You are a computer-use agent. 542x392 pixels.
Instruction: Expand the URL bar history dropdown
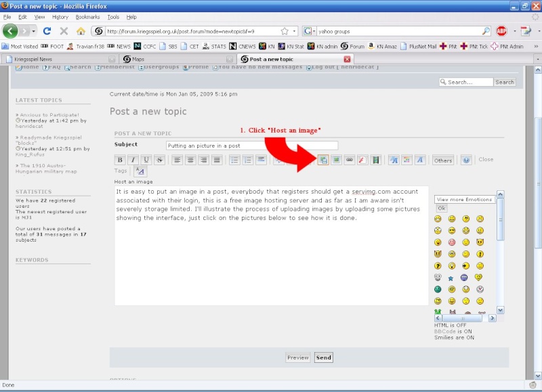[x=294, y=31]
